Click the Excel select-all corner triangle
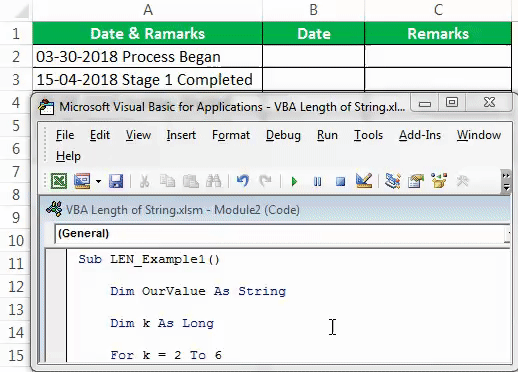The image size is (518, 372). click(x=21, y=11)
